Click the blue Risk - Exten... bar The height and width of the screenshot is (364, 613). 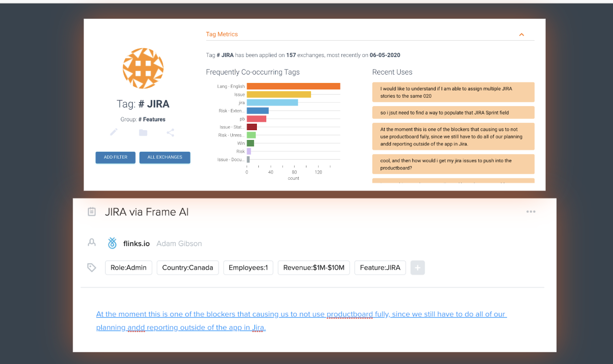coord(257,111)
